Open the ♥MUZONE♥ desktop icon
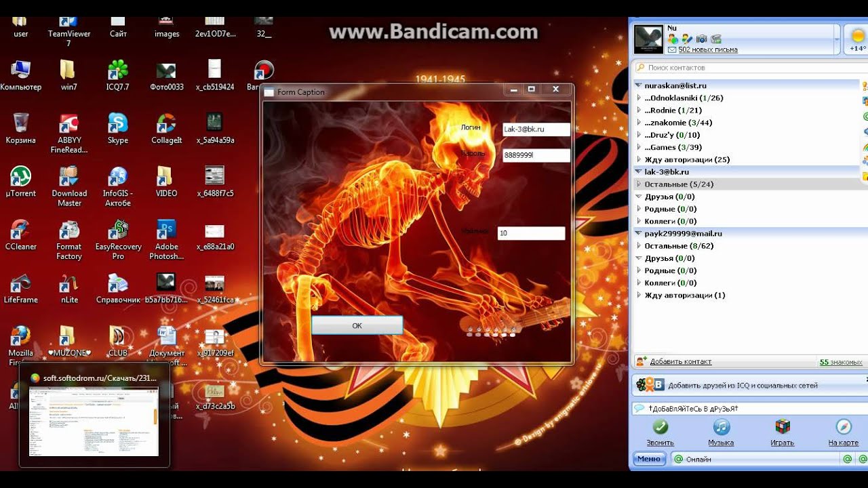Screen dimensions: 868x488 69,341
